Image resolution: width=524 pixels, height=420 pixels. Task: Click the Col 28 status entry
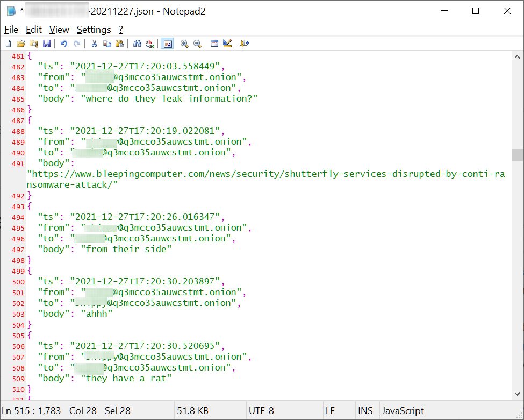(83, 410)
